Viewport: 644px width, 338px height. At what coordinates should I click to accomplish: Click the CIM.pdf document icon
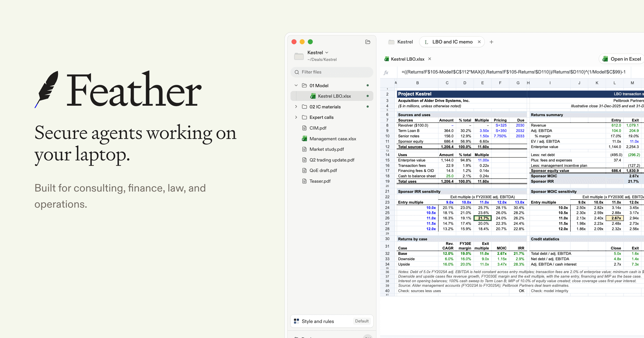(304, 128)
